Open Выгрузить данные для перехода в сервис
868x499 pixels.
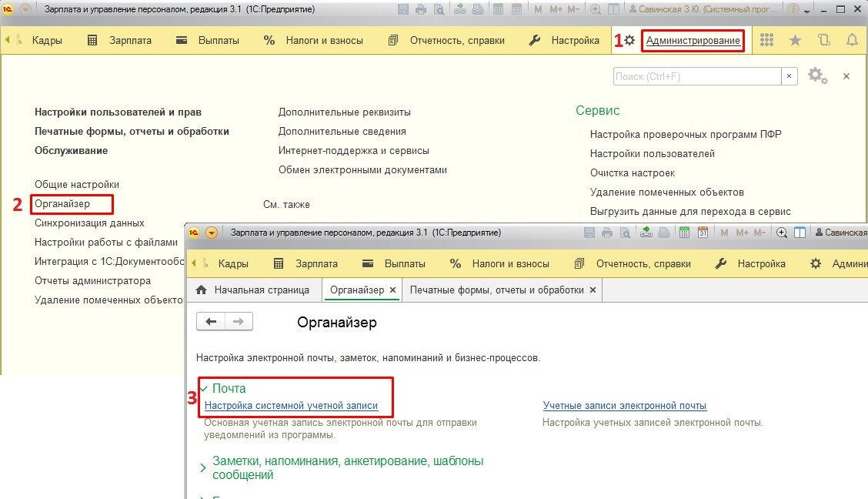pyautogui.click(x=690, y=212)
